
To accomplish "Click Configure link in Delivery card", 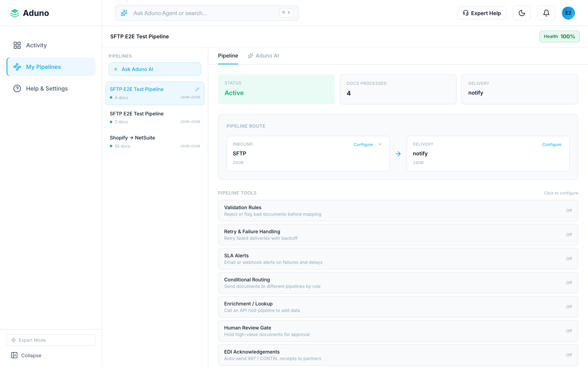I will [x=551, y=144].
